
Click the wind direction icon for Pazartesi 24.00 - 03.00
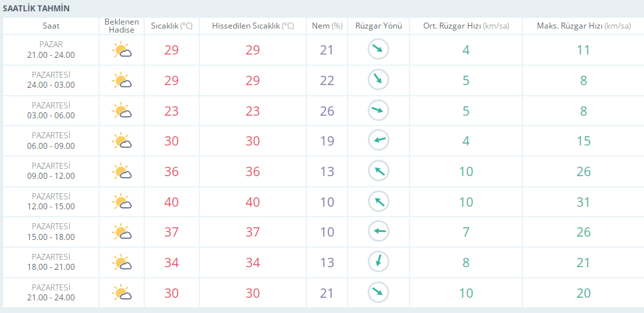point(377,80)
